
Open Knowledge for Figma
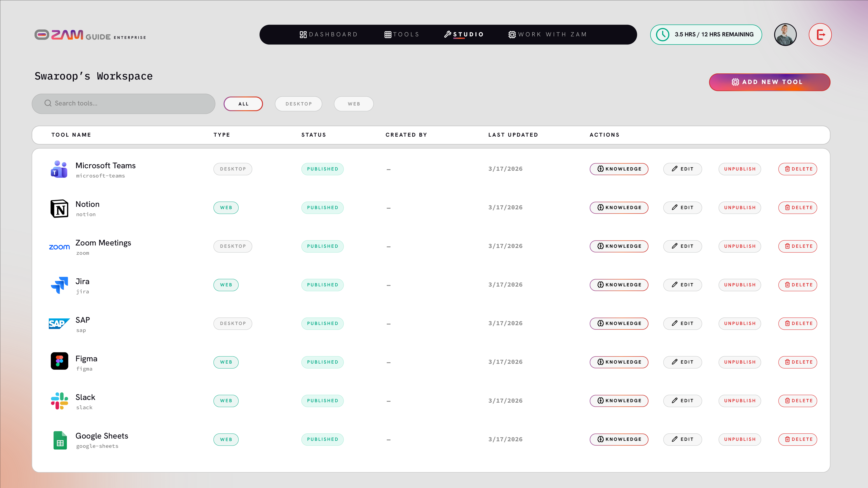click(619, 362)
